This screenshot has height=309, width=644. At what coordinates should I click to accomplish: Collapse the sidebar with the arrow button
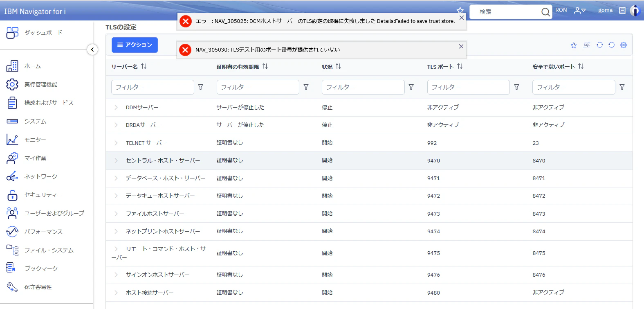point(92,50)
